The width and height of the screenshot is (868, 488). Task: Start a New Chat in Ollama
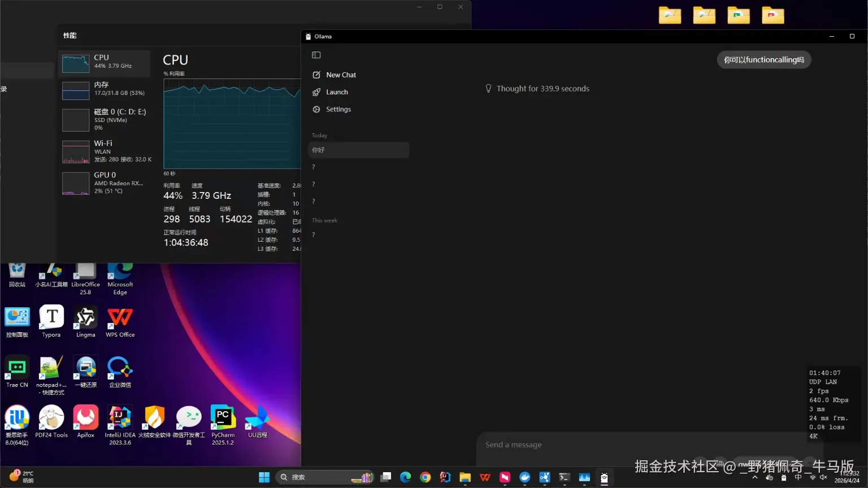coord(340,75)
